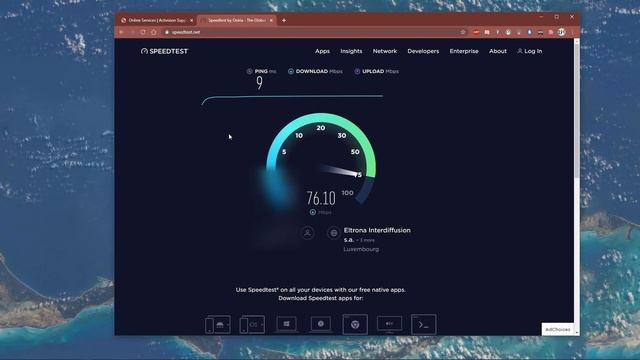This screenshot has width=640, height=360.
Task: Select the Eltrona Interdiffusion server name
Action: 377,230
